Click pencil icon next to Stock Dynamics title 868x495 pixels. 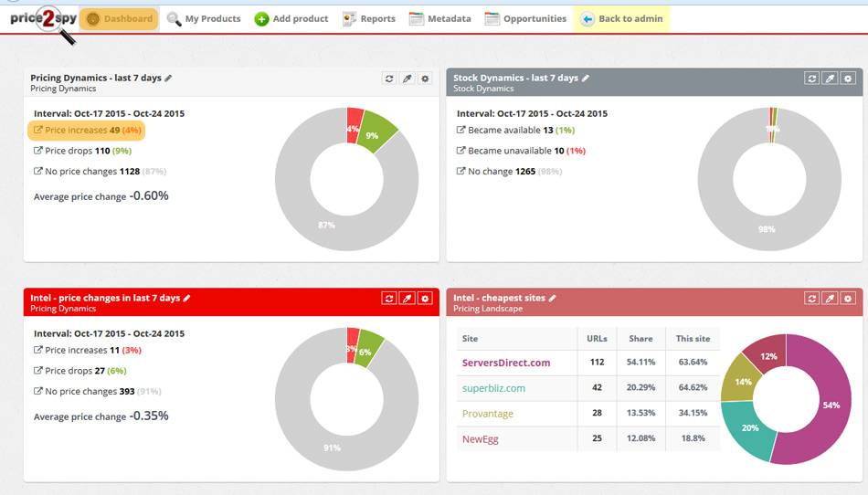[586, 79]
